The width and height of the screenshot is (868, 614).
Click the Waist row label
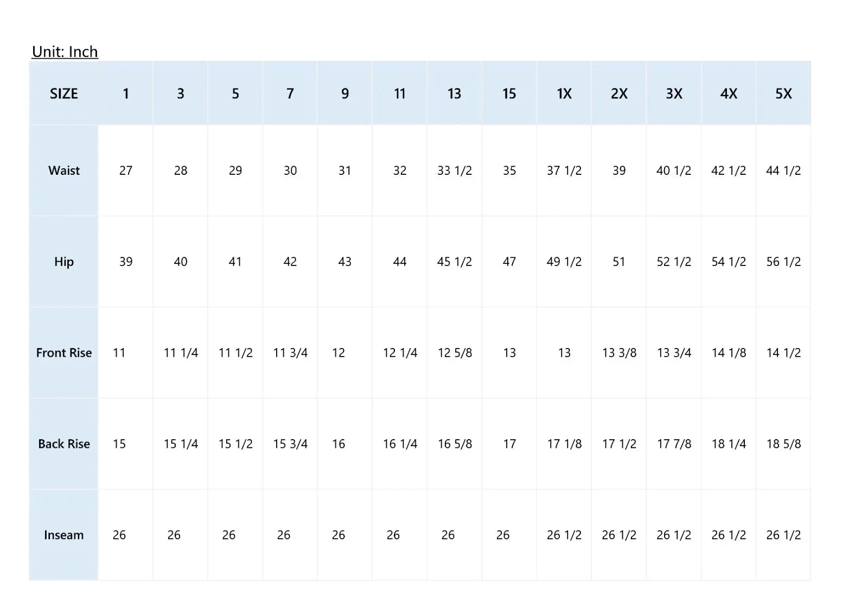64,170
